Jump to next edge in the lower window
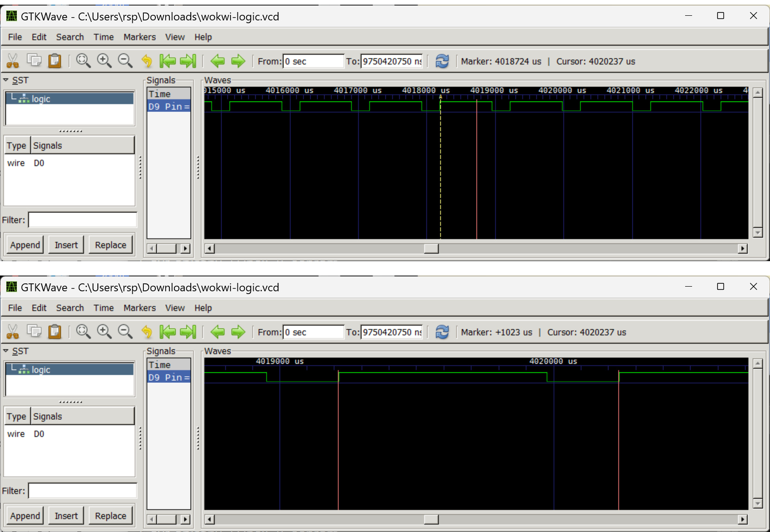This screenshot has width=770, height=532. [238, 332]
